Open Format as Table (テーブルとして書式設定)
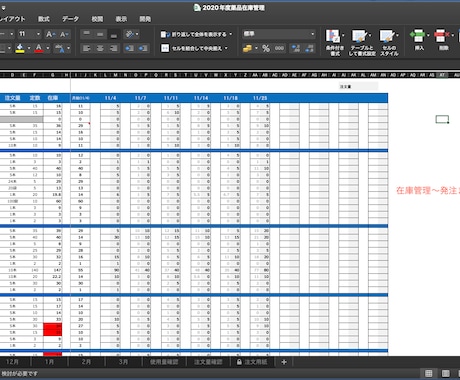The width and height of the screenshot is (460, 380). coord(362,42)
